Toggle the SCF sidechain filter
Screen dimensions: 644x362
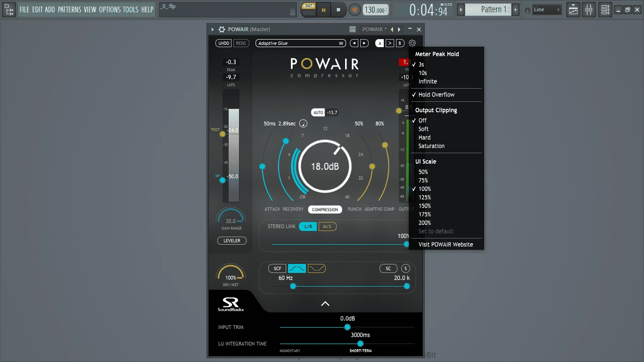click(278, 269)
